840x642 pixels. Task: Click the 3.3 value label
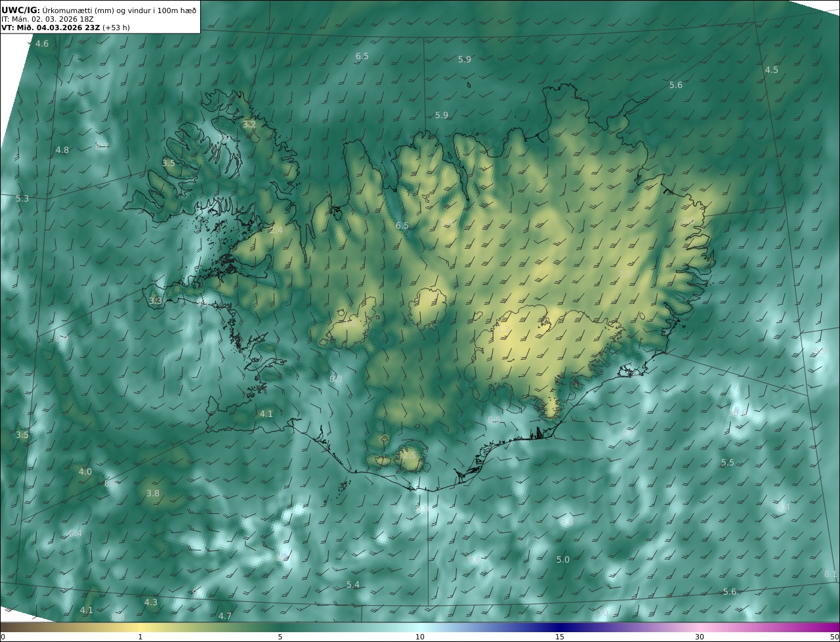pyautogui.click(x=156, y=301)
